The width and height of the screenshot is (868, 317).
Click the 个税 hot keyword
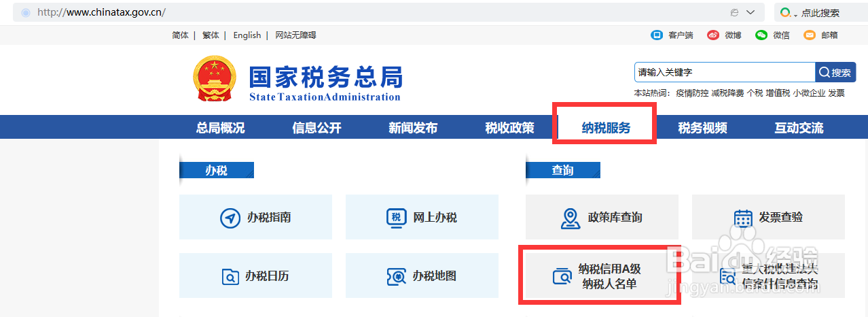click(755, 93)
